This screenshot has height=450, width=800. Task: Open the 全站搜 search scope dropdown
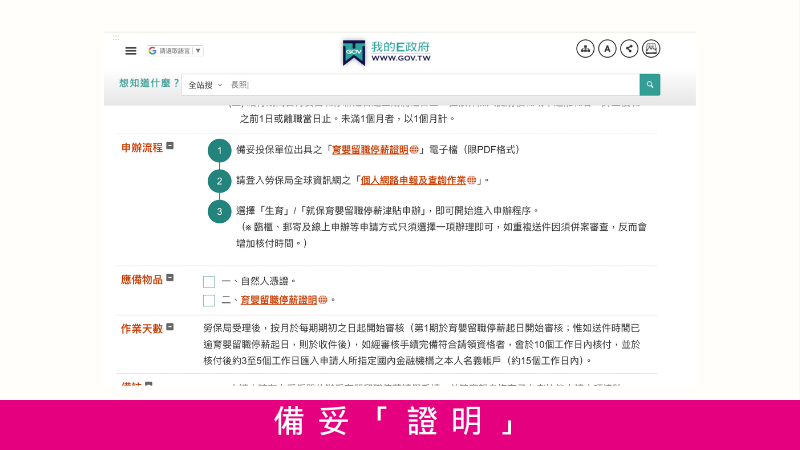pos(205,85)
